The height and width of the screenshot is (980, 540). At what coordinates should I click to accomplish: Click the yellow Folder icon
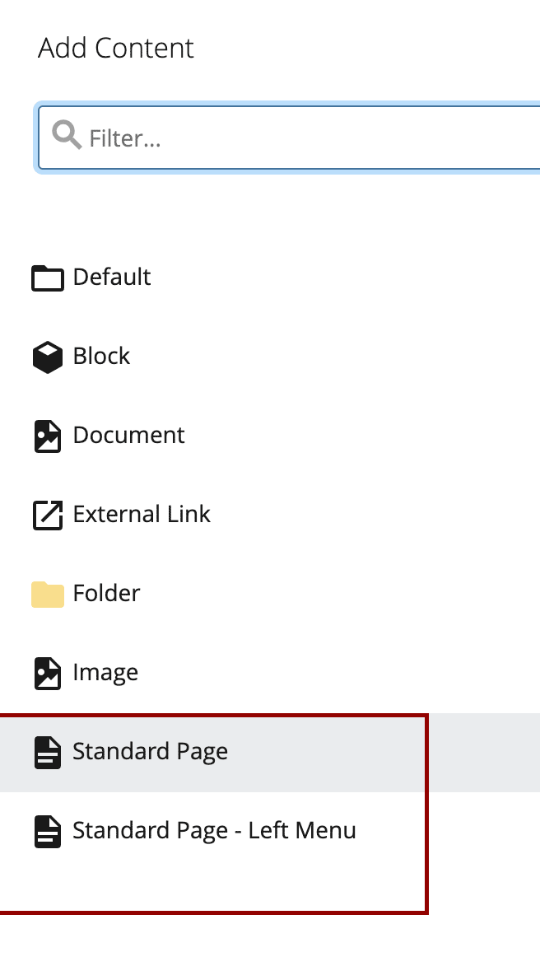tap(48, 594)
